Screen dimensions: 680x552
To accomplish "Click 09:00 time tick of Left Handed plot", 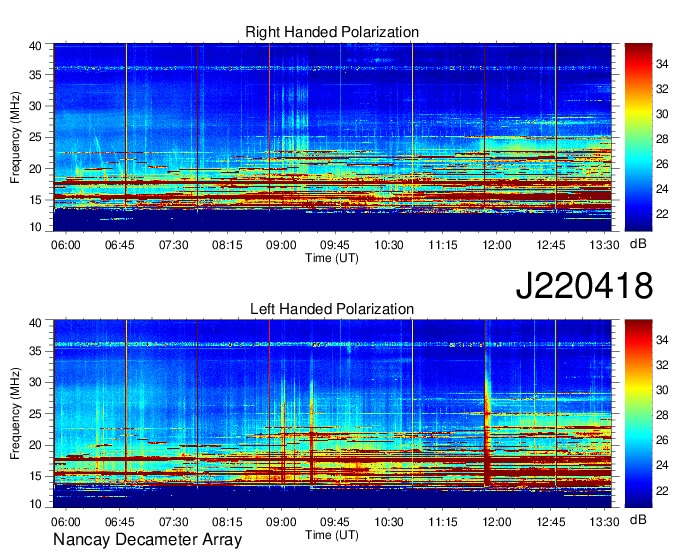I will tap(281, 522).
